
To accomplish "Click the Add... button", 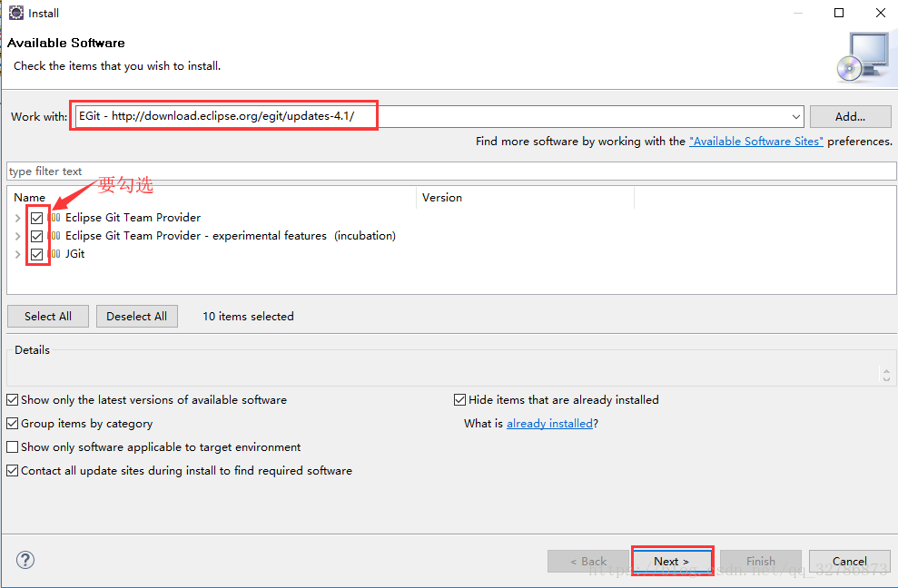I will click(851, 117).
